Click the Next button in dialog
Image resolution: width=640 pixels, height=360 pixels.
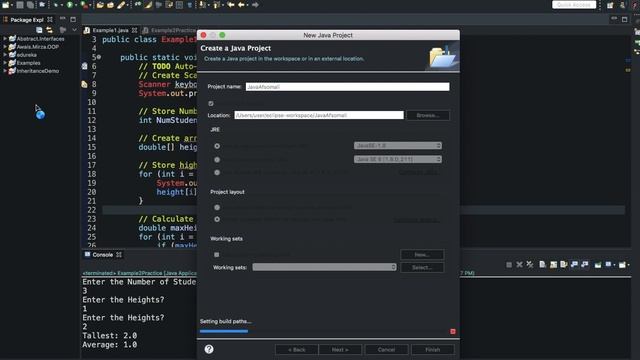(x=340, y=350)
